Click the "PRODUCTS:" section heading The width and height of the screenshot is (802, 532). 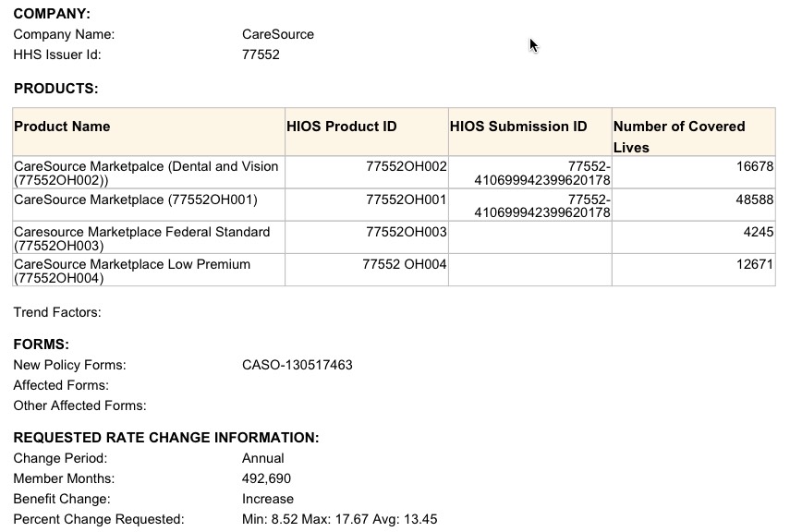pos(55,89)
